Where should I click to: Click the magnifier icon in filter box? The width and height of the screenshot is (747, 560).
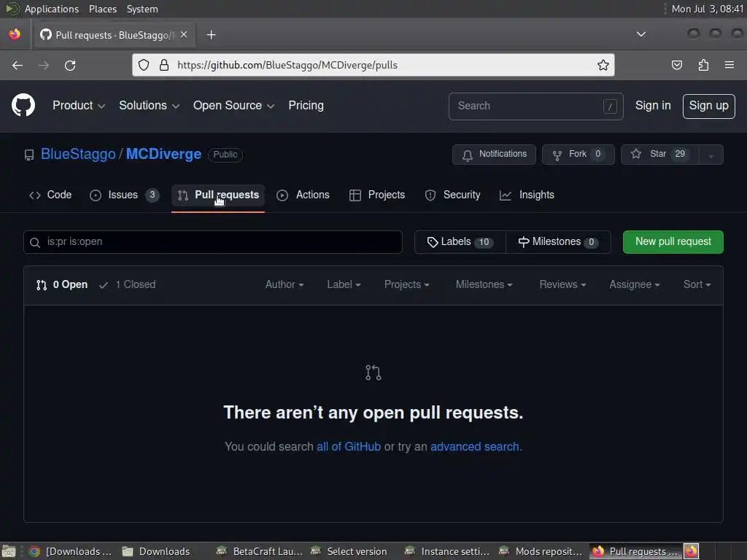pyautogui.click(x=35, y=242)
